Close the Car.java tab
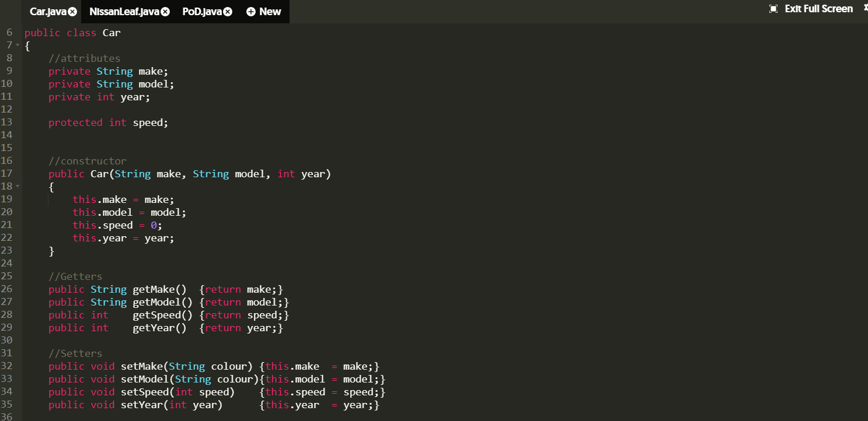Screen dimensions: 868x421 [72, 12]
